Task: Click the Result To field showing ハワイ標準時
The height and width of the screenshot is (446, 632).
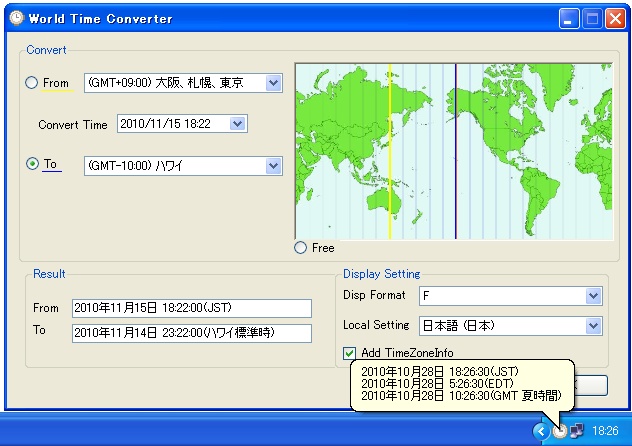Action: (192, 333)
